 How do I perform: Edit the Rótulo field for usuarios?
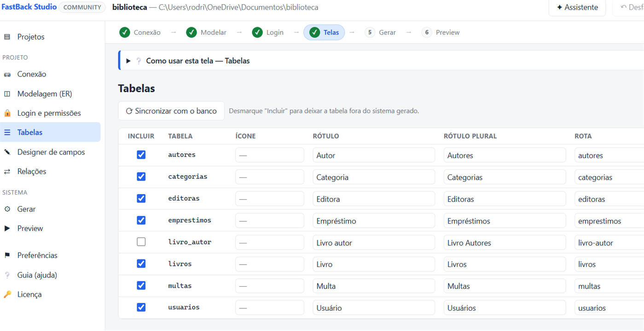pyautogui.click(x=374, y=307)
